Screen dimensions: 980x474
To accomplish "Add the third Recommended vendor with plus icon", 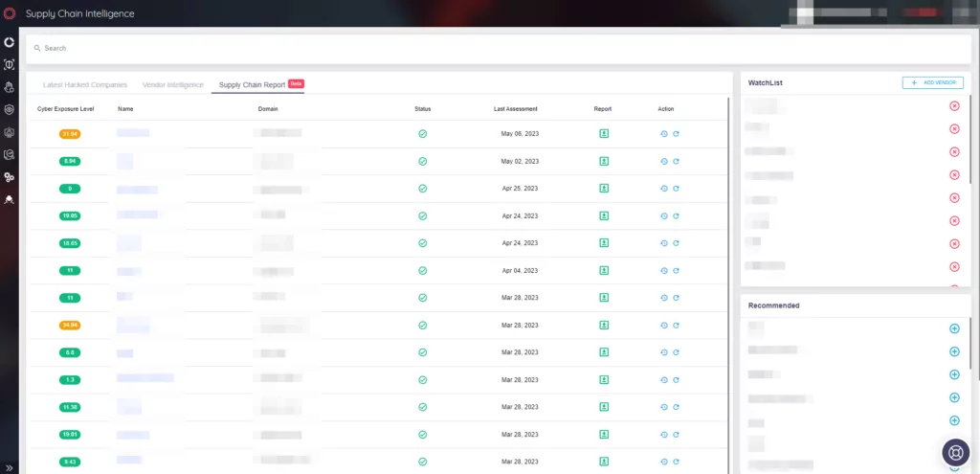I will click(954, 374).
